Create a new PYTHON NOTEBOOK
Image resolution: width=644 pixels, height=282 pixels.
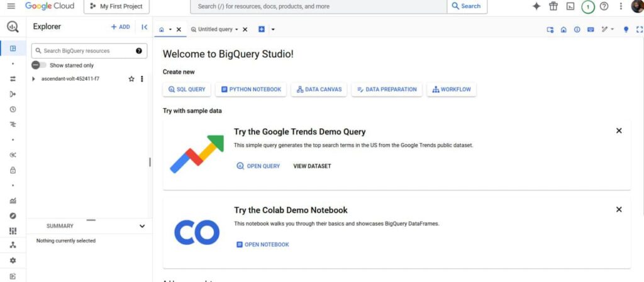[x=251, y=89]
